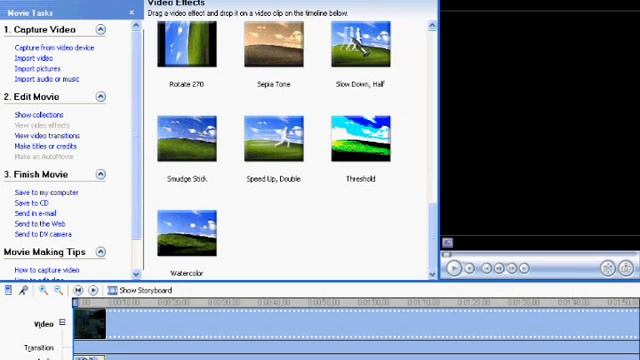Click the Video Effects scrollbar up arrow

(x=432, y=26)
